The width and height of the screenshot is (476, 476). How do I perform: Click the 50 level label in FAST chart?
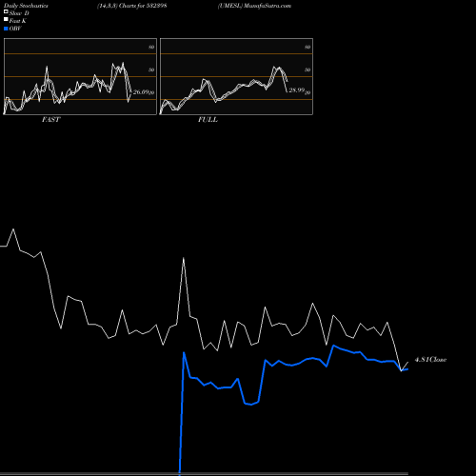coord(151,69)
